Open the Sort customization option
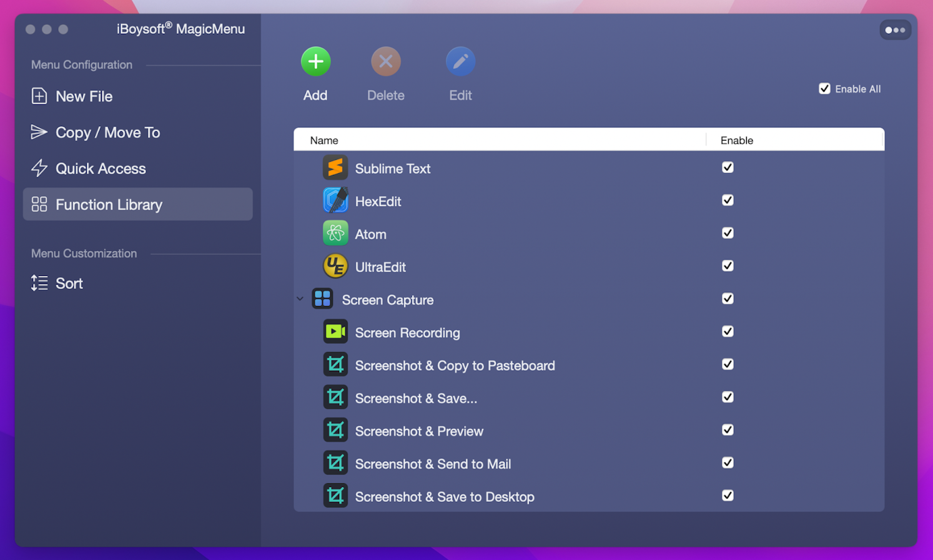 pos(69,283)
